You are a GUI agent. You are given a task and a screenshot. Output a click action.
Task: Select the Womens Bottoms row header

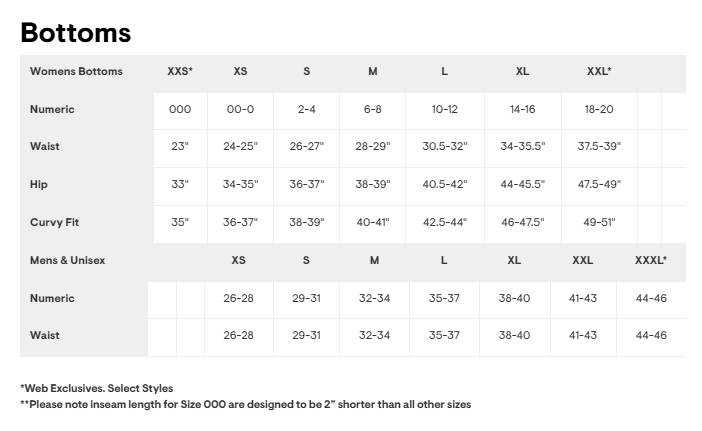pos(76,72)
